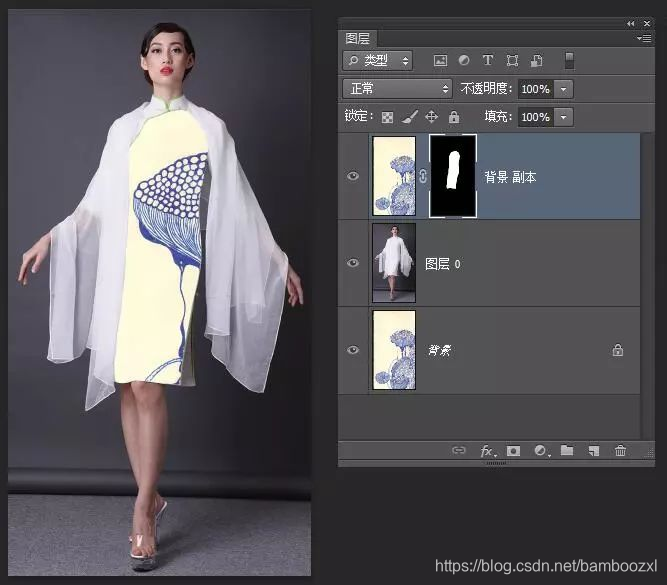Select the 背景 副本 layer thumbnail
Image resolution: width=667 pixels, height=585 pixels.
pyautogui.click(x=394, y=176)
